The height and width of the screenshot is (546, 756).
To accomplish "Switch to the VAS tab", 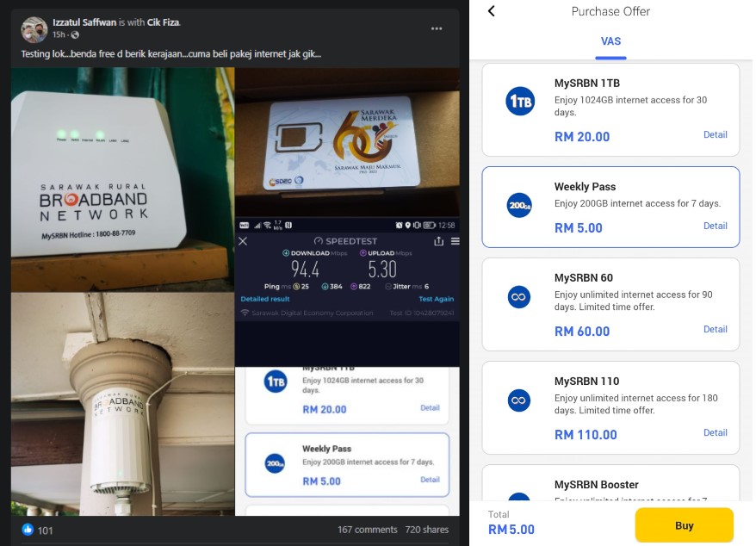I will (x=610, y=41).
